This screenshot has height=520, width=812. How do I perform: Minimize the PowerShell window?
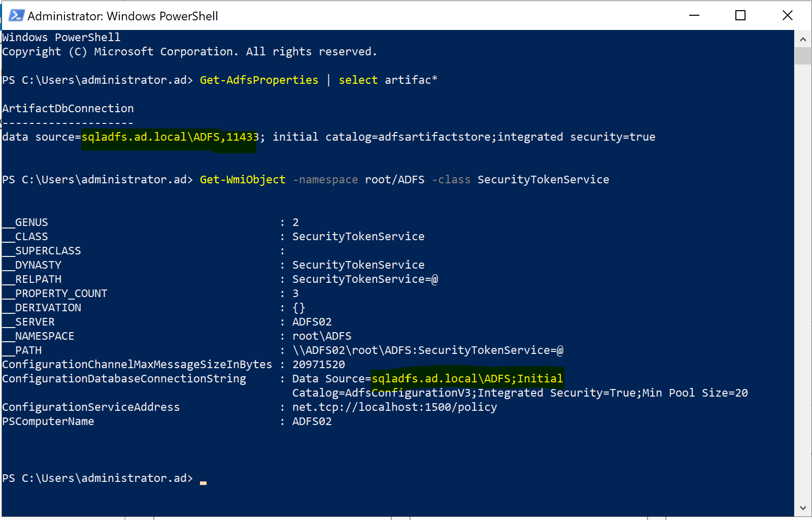[694, 15]
